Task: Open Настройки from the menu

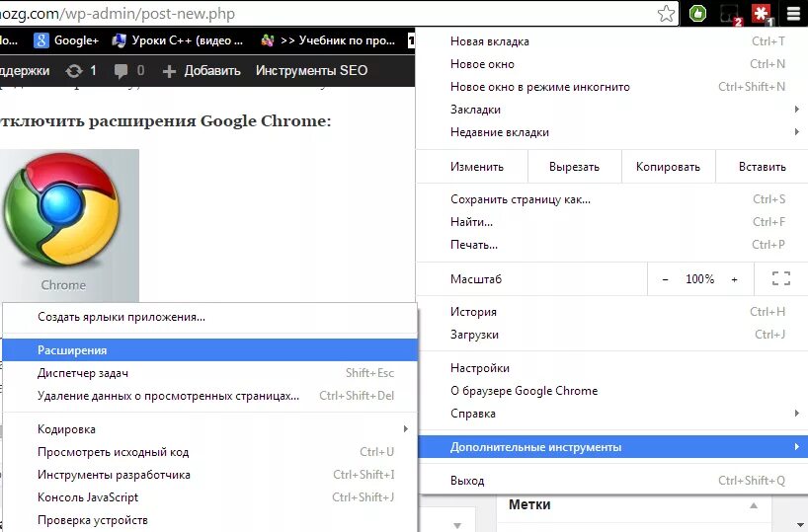Action: 612,368
